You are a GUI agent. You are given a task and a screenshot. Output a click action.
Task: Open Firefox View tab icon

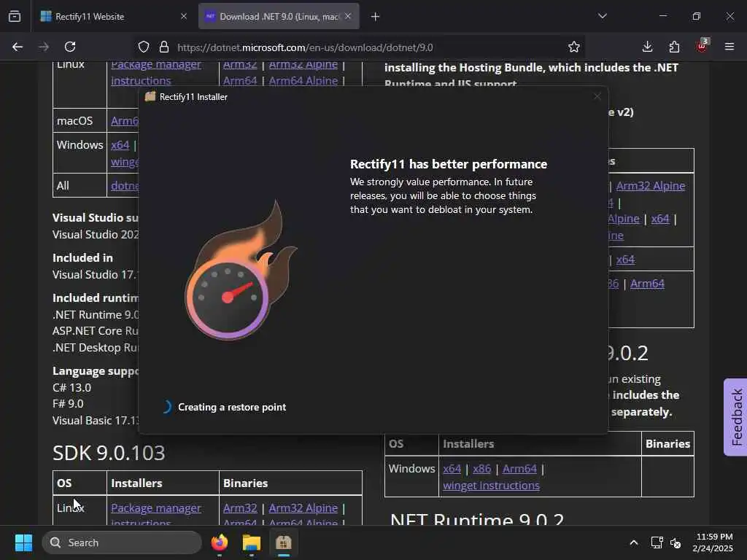coord(15,16)
